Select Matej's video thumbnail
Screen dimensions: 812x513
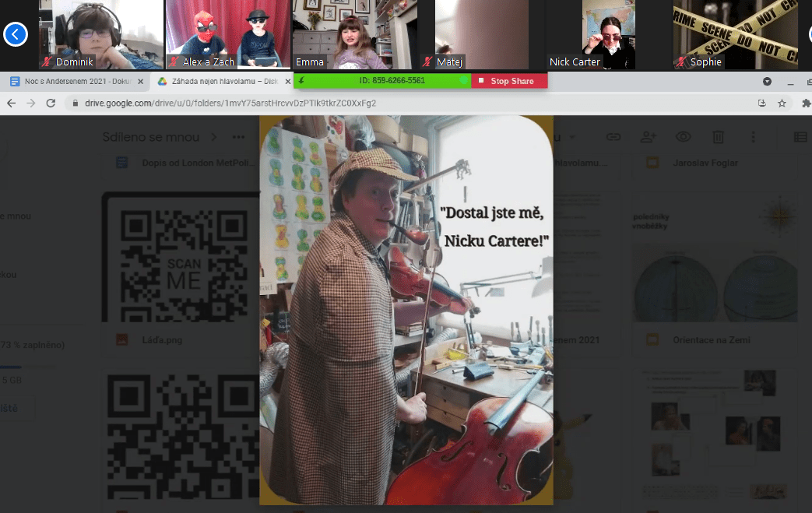tap(482, 35)
